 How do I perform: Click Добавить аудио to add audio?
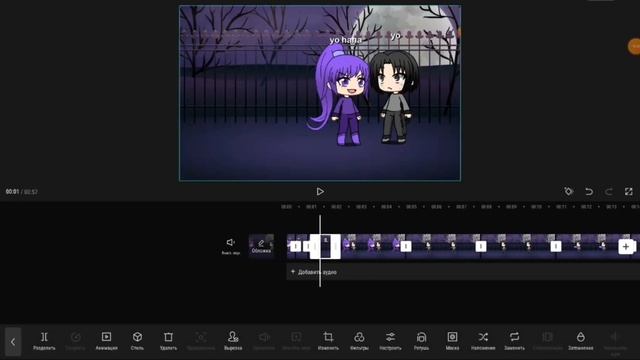[x=313, y=272]
